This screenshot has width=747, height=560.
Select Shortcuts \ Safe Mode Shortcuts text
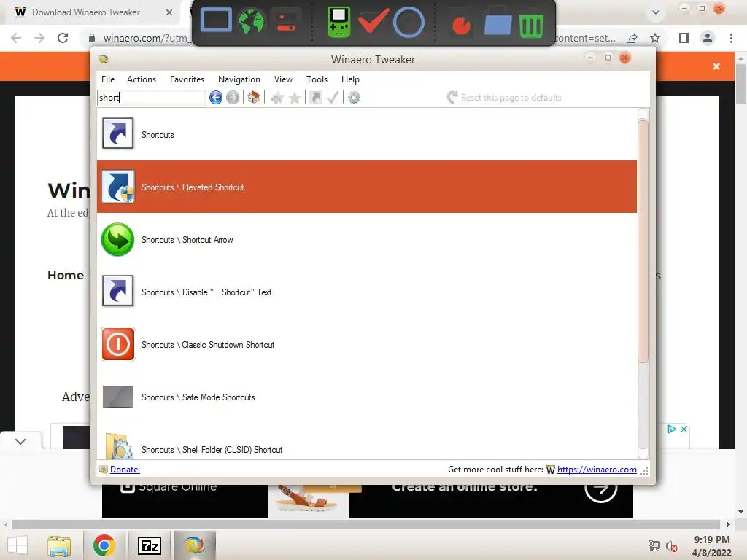(198, 397)
